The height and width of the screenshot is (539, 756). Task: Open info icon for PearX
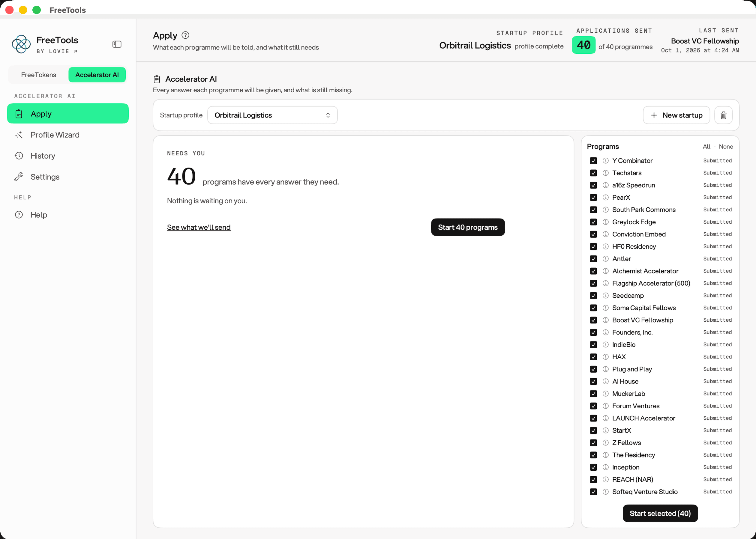(605, 198)
